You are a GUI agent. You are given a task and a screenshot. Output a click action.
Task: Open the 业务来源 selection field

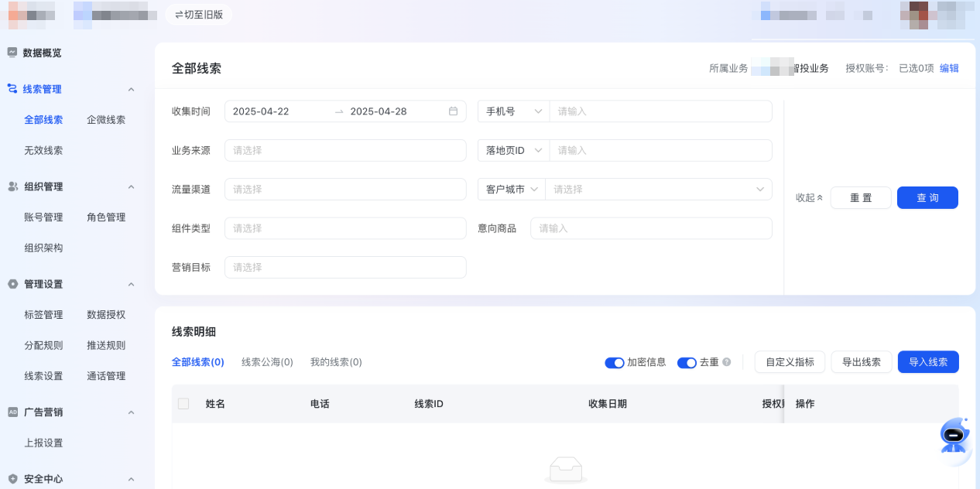click(345, 150)
